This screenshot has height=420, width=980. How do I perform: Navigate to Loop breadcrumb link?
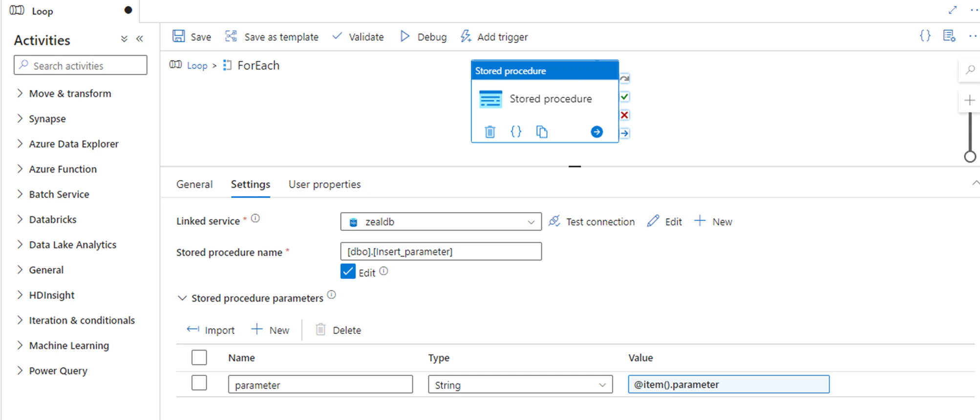tap(197, 66)
